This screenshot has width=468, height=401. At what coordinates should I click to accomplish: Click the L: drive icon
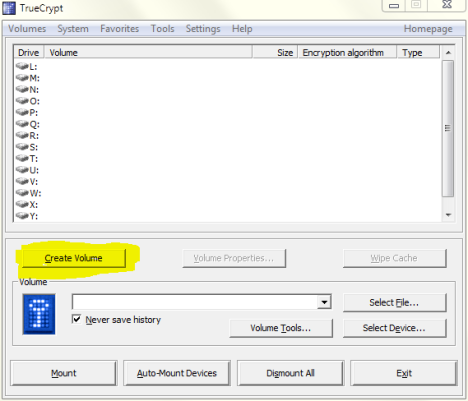coord(22,66)
